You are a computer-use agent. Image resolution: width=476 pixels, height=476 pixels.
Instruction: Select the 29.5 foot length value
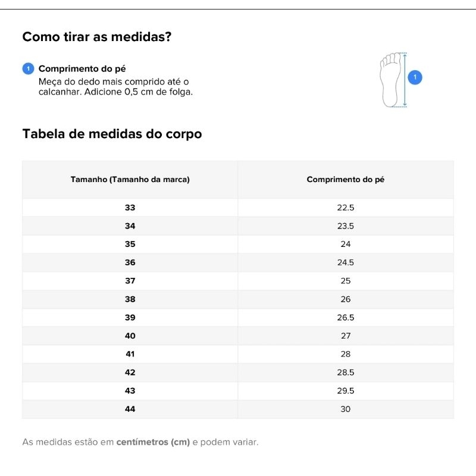point(345,391)
